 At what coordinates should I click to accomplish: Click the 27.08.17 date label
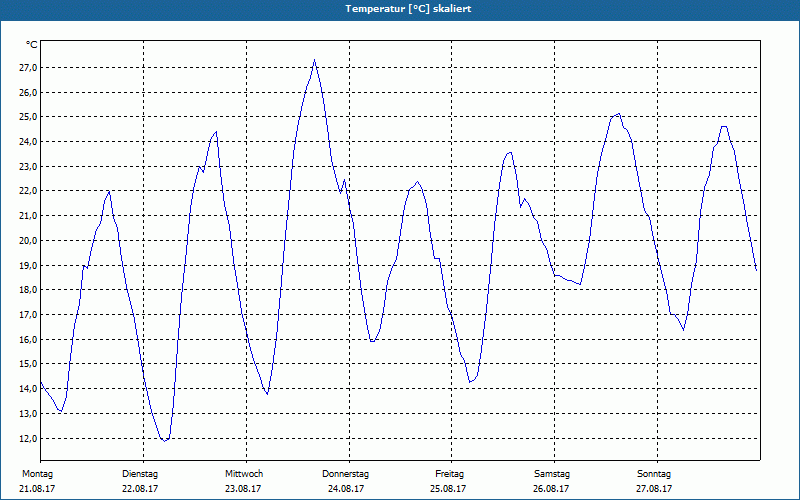(654, 489)
